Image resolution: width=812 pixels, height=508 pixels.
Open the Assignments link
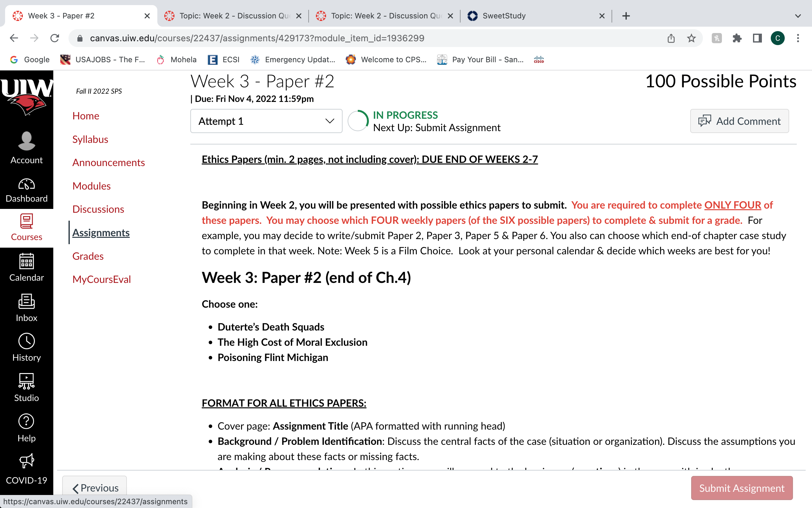click(x=101, y=232)
